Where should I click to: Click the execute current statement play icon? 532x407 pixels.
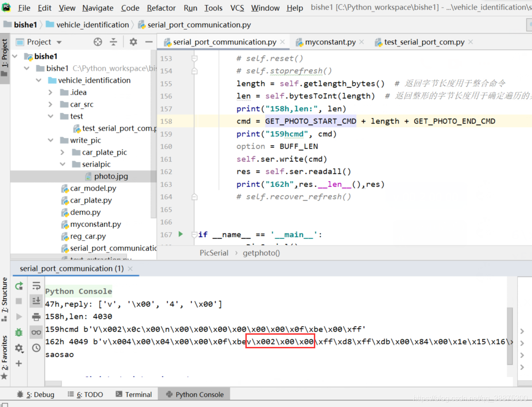[x=19, y=317]
